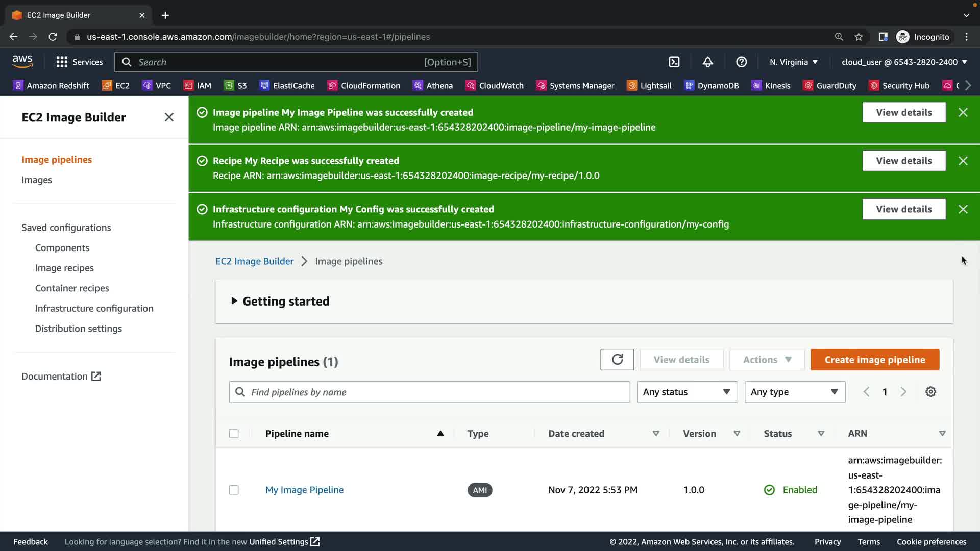This screenshot has width=980, height=551.
Task: Dismiss the Recipe created notification
Action: tap(963, 161)
